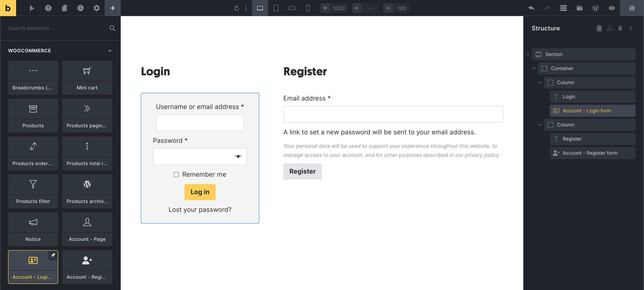Open the builder settings gear icon

coord(97,8)
